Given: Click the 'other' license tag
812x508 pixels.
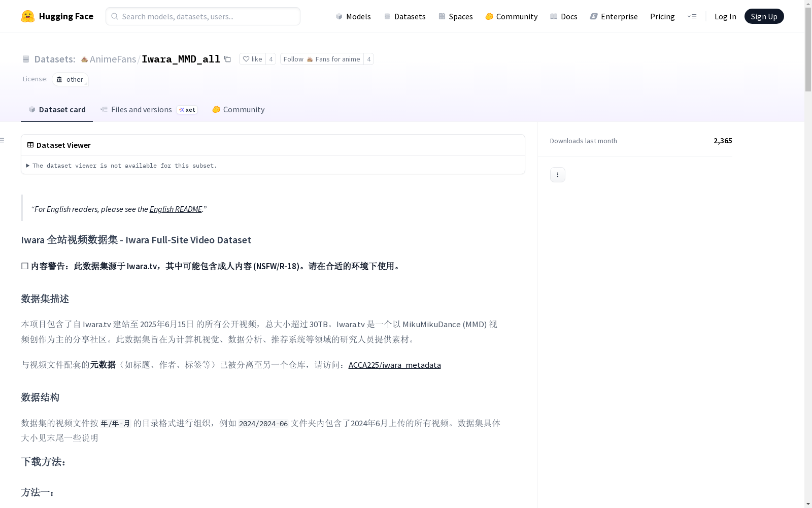Looking at the screenshot, I should [x=70, y=79].
